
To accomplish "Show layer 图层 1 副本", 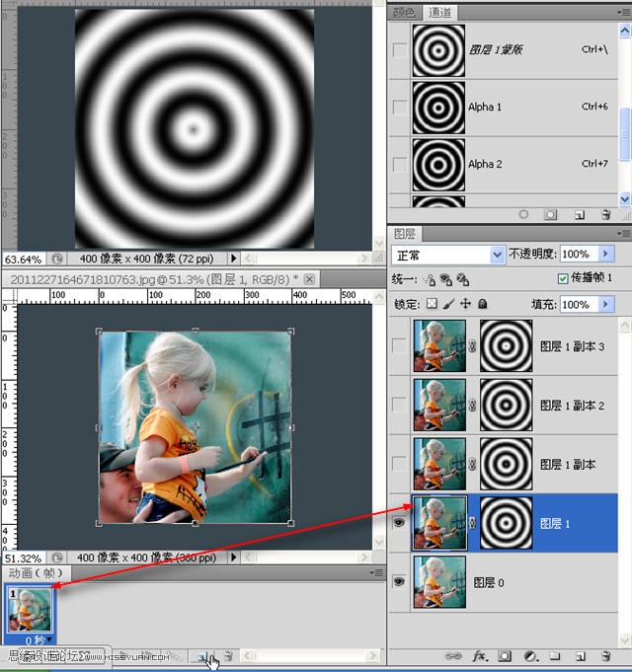I will point(399,464).
